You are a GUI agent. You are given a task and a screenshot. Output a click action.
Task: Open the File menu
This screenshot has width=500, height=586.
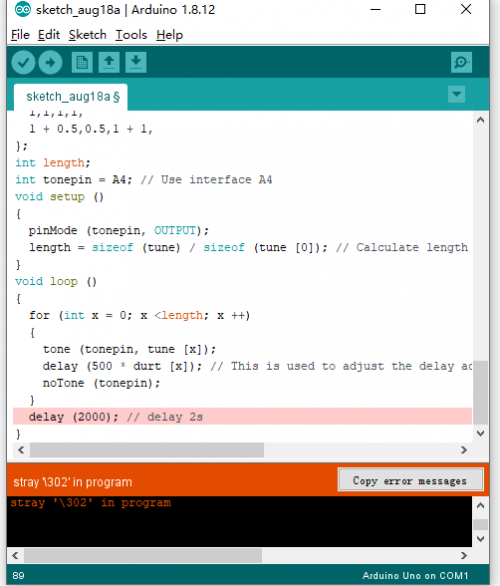[20, 35]
